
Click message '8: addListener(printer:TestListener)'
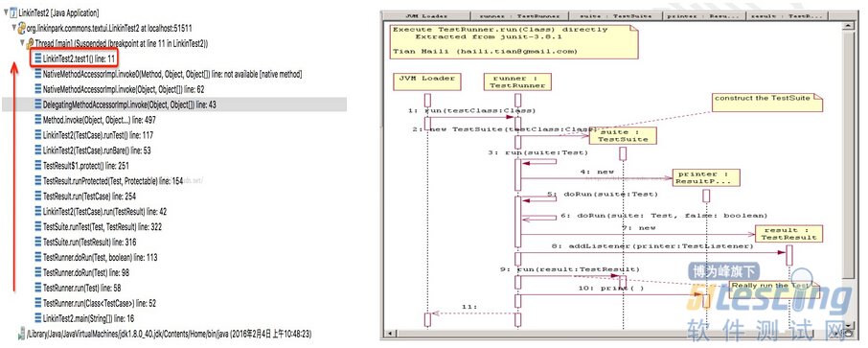(652, 245)
